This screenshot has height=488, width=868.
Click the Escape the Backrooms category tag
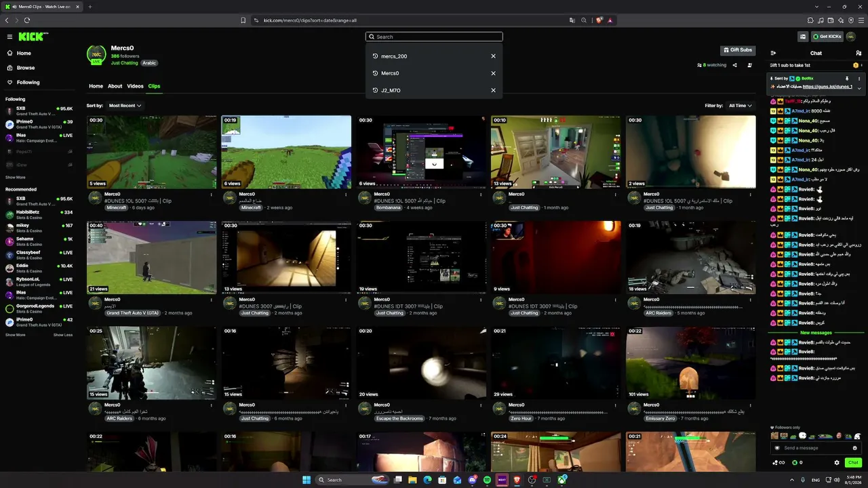[400, 418]
